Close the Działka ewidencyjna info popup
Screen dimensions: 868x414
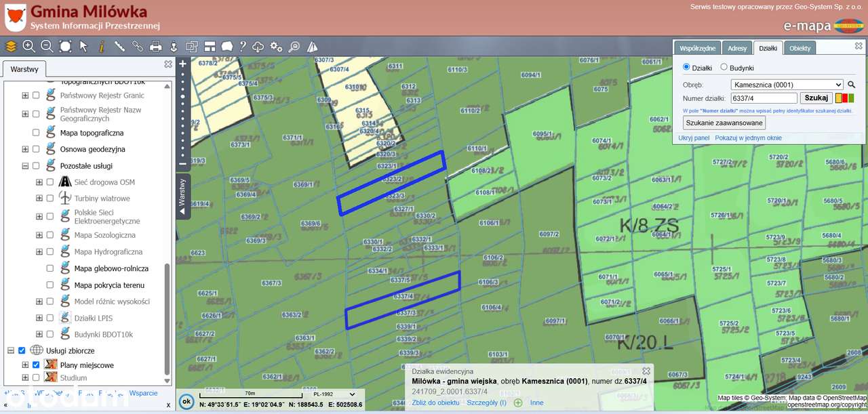point(646,371)
